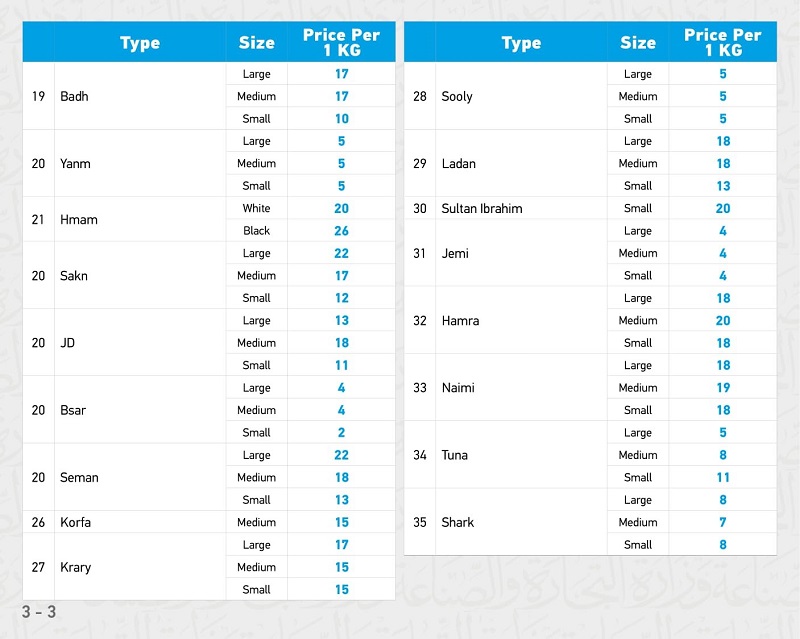Select the Sakn fish name
The image size is (800, 639).
coord(74,276)
